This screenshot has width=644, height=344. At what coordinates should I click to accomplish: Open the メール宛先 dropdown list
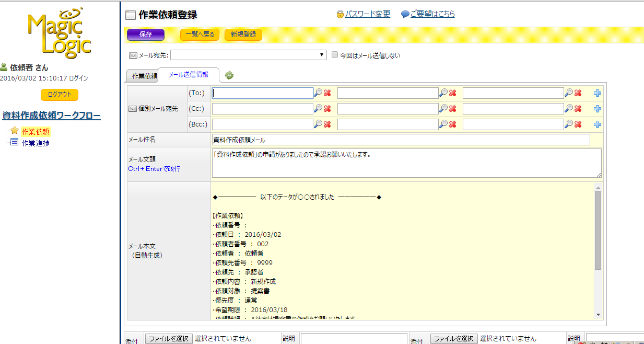[249, 55]
